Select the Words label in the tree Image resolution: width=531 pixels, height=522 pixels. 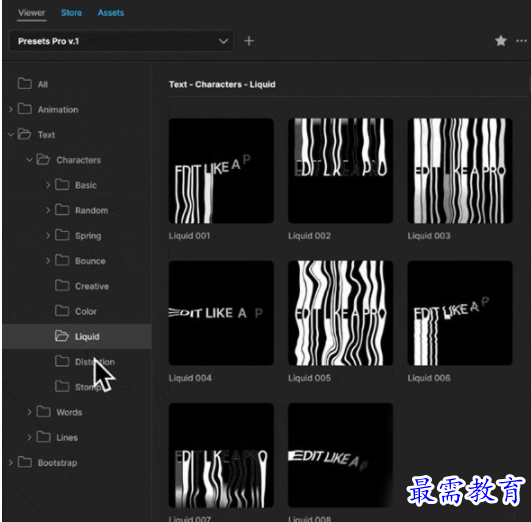69,412
